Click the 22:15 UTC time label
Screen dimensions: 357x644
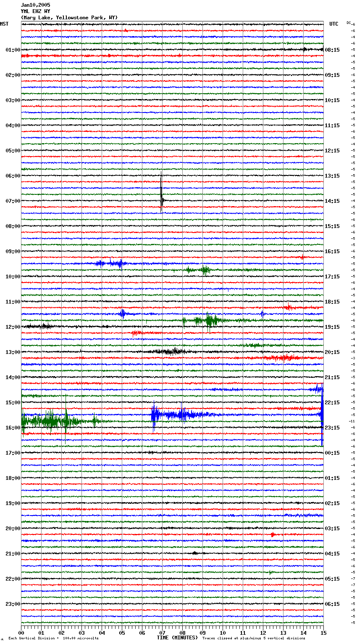(332, 403)
